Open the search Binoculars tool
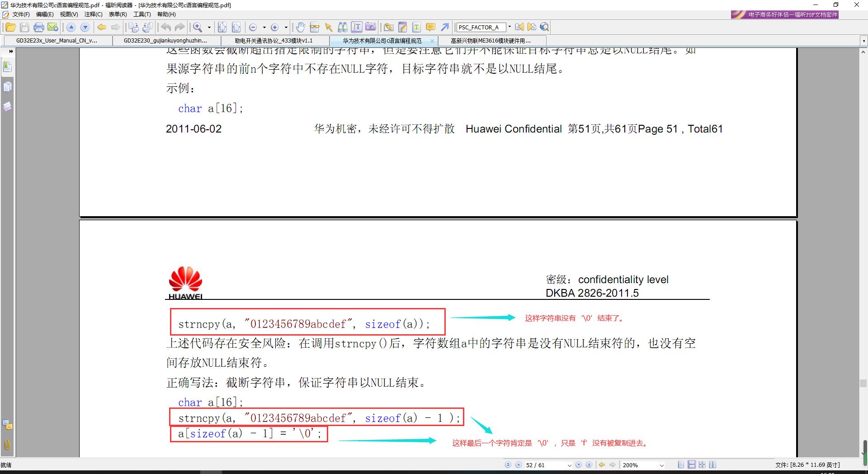The width and height of the screenshot is (868, 474). point(343,27)
